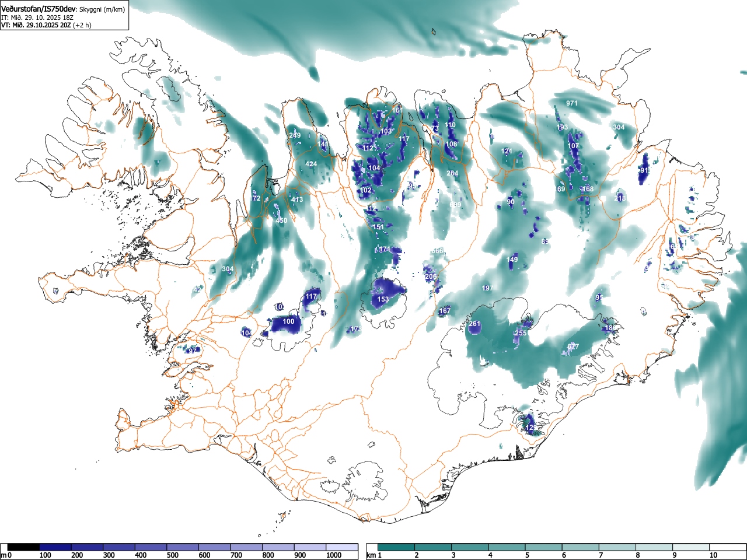747x560 pixels.
Task: Click the 168 visibility value on map
Action: tap(587, 189)
